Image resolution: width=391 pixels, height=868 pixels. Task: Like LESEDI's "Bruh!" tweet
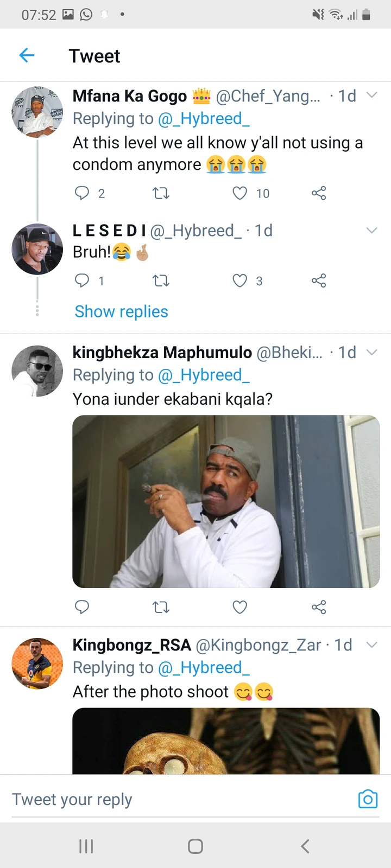click(x=239, y=280)
